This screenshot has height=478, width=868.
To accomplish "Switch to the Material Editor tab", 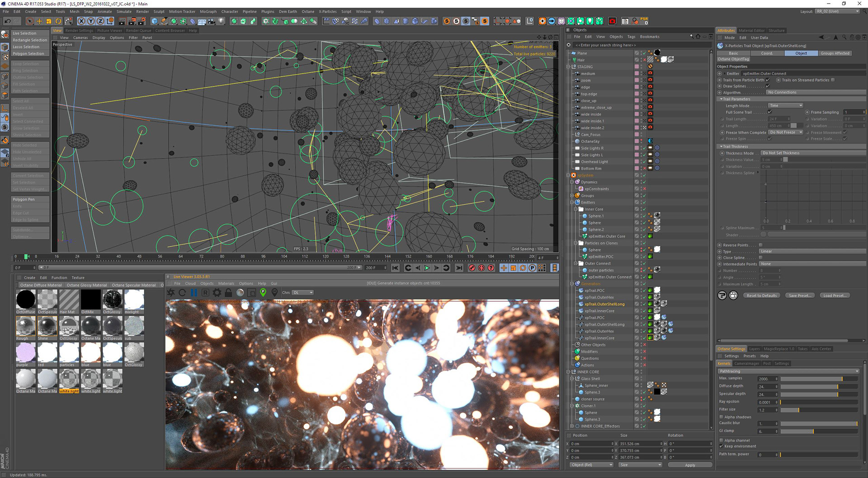I will pyautogui.click(x=752, y=31).
